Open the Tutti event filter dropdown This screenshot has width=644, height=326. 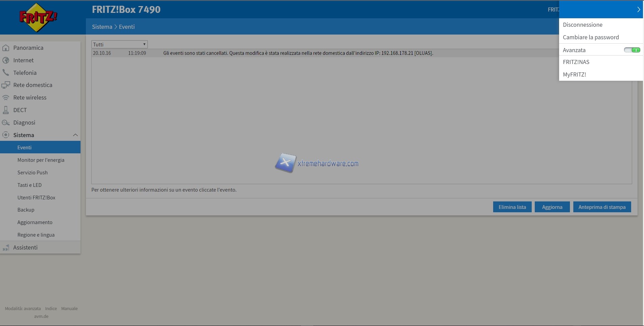click(119, 44)
